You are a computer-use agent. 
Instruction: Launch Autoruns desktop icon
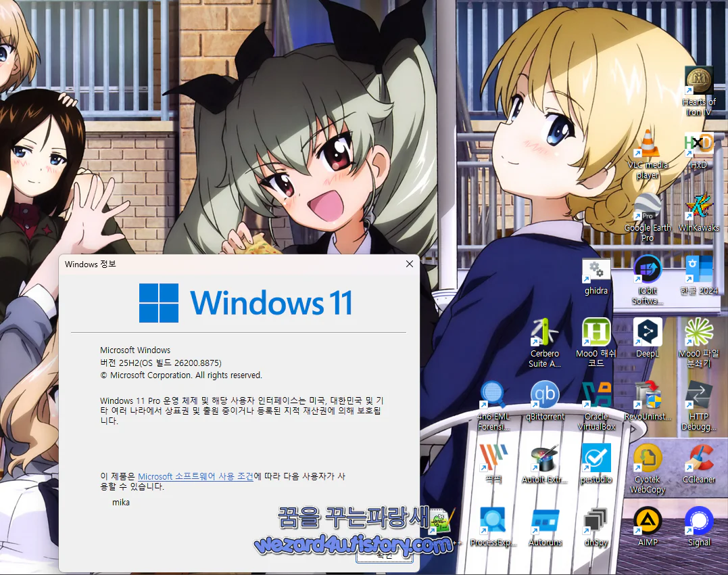545,527
